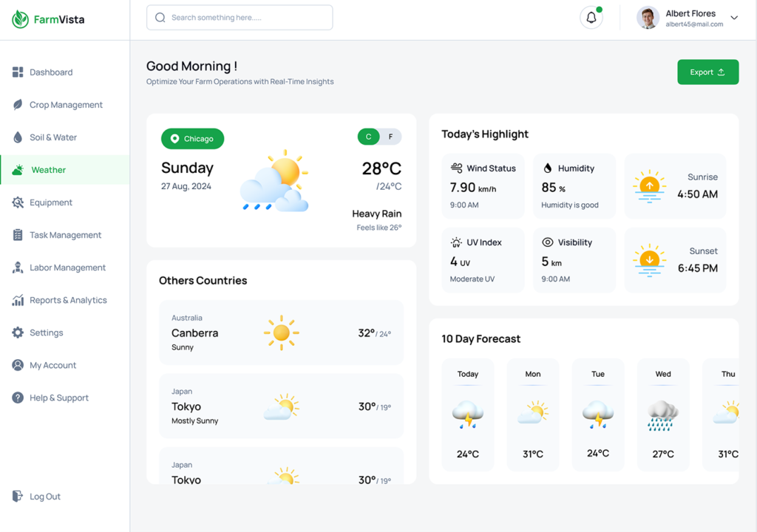
Task: Open notifications with the bell icon
Action: (x=591, y=18)
